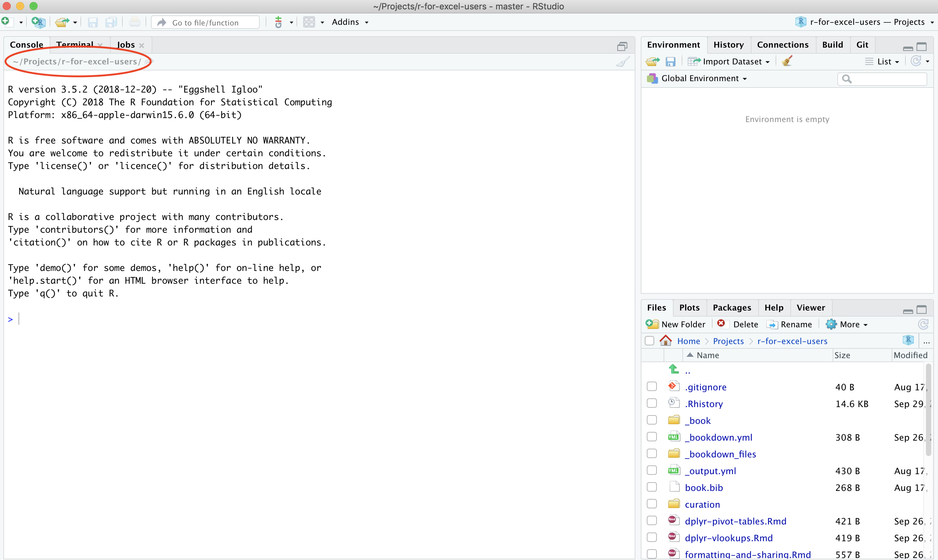Click the New File icon
938x560 pixels.
click(x=6, y=22)
